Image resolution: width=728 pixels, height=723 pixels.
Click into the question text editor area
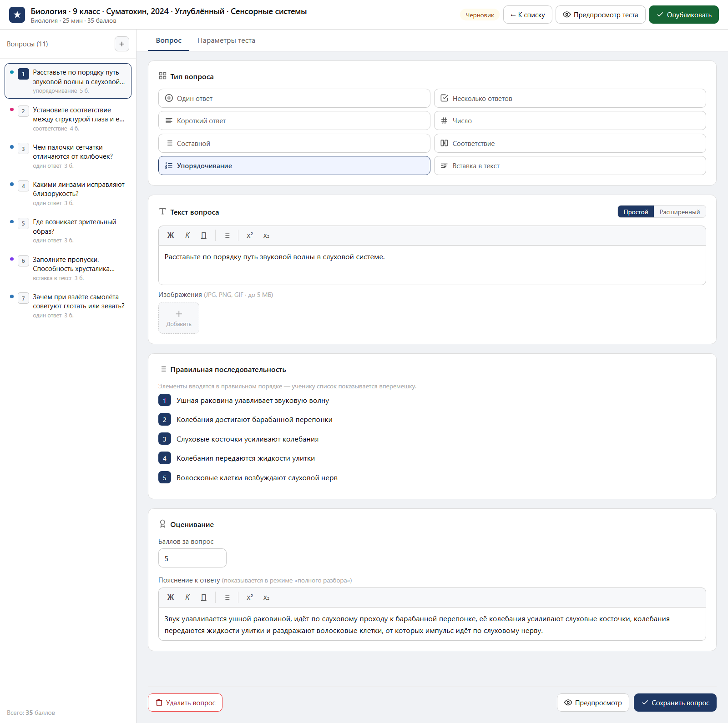(x=432, y=265)
